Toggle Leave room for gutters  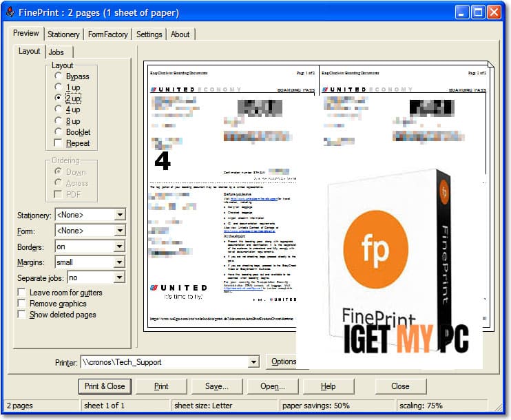(x=21, y=292)
